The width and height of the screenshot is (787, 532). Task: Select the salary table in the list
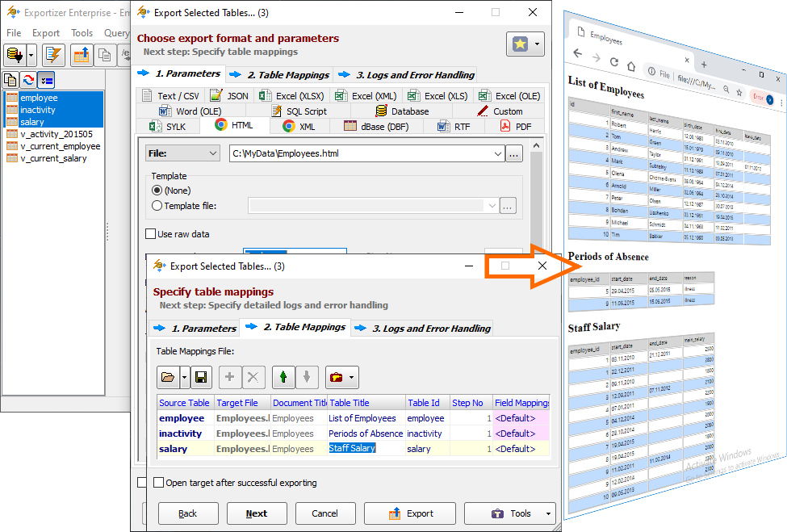point(54,121)
